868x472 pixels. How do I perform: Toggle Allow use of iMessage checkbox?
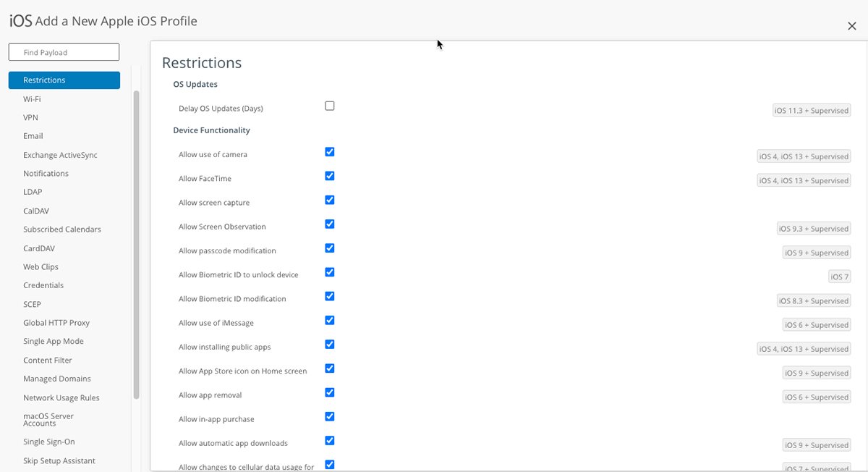tap(330, 321)
